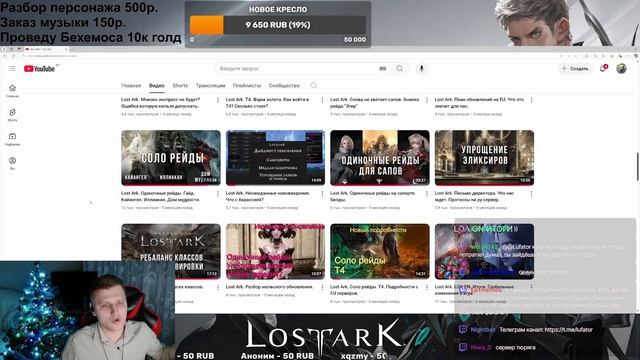Open the title Lost Ark. Одиночные рейды. Гайд

click(x=160, y=196)
